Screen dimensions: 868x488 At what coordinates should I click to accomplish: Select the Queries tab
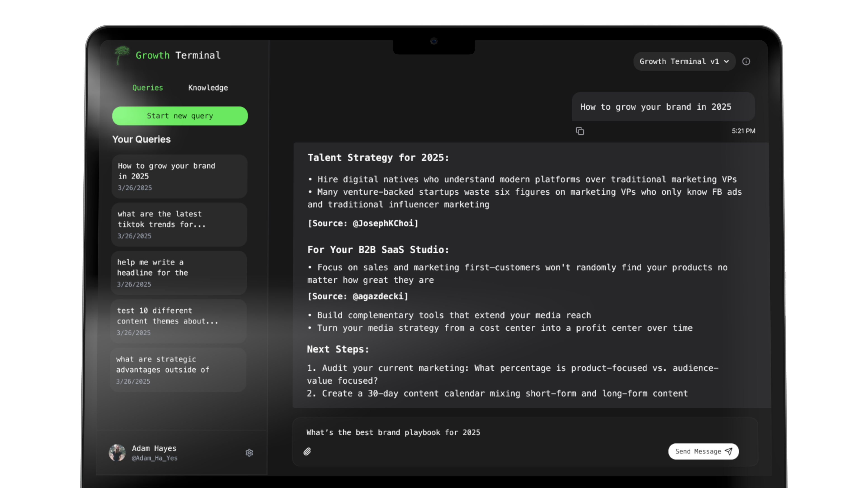coord(148,88)
